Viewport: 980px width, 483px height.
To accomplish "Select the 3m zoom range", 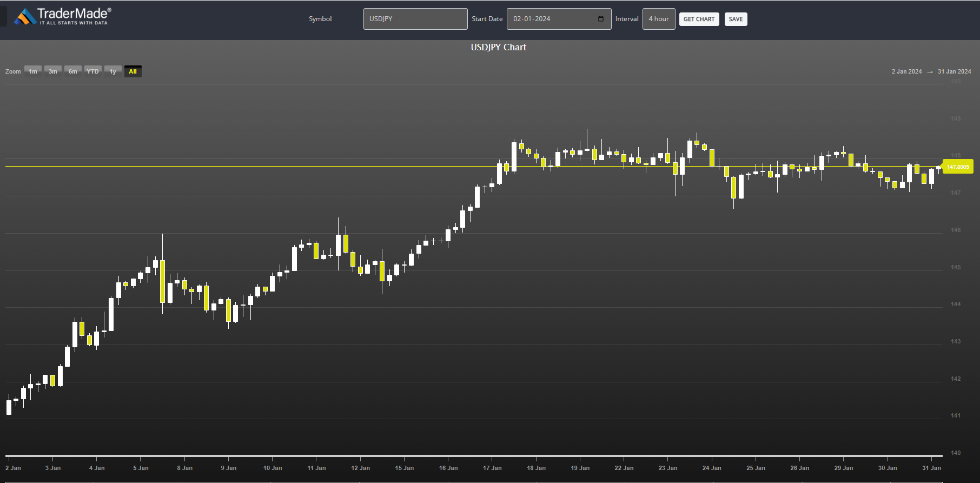I will 53,71.
